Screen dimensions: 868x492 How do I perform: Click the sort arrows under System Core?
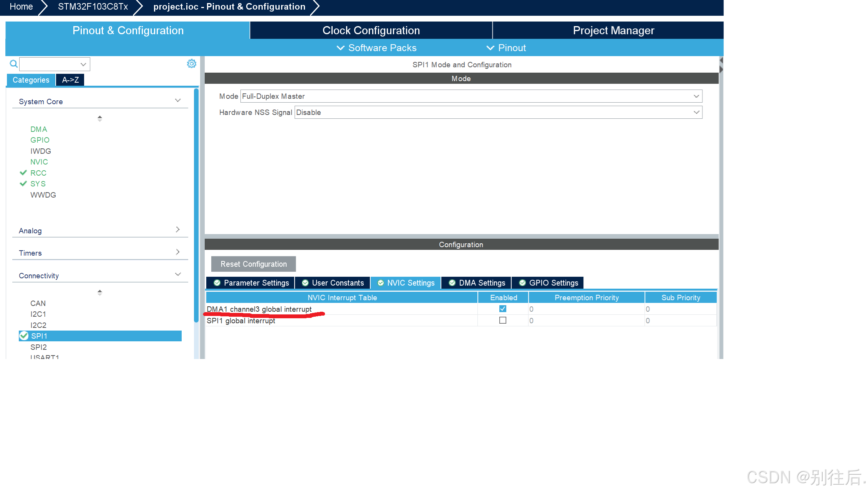(x=100, y=118)
